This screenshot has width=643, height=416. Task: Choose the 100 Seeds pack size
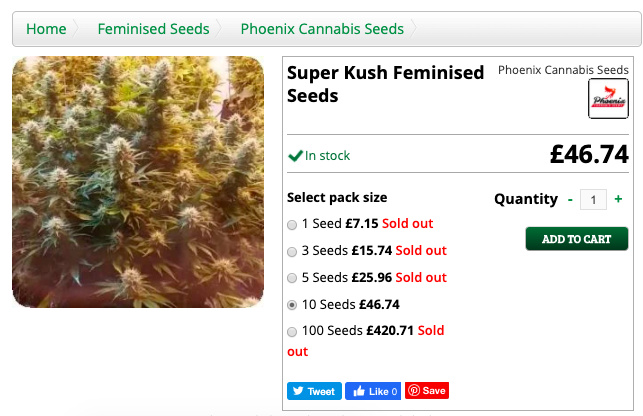(x=292, y=331)
